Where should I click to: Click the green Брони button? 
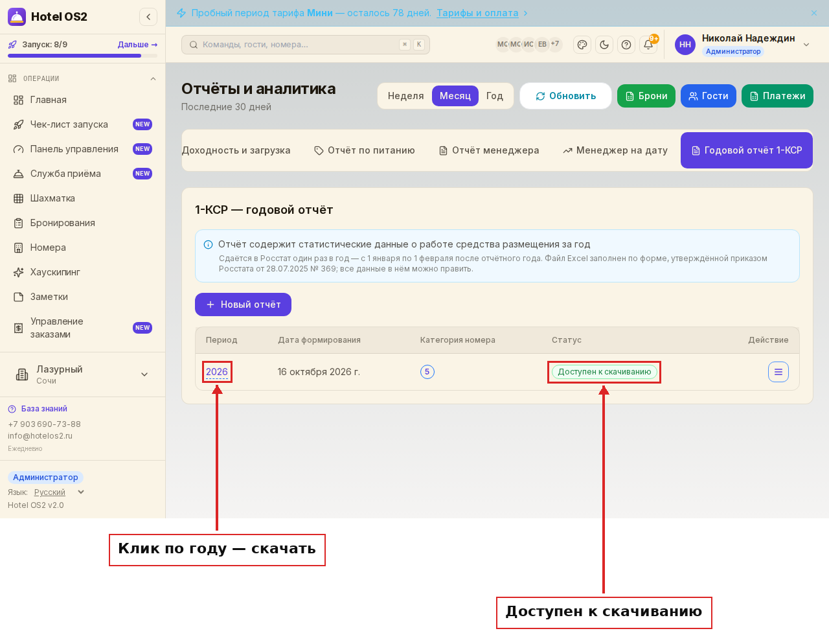(646, 96)
